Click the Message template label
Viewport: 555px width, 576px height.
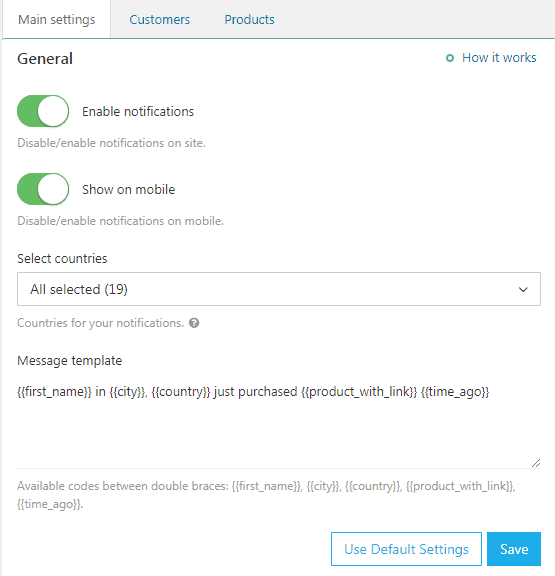click(x=69, y=361)
